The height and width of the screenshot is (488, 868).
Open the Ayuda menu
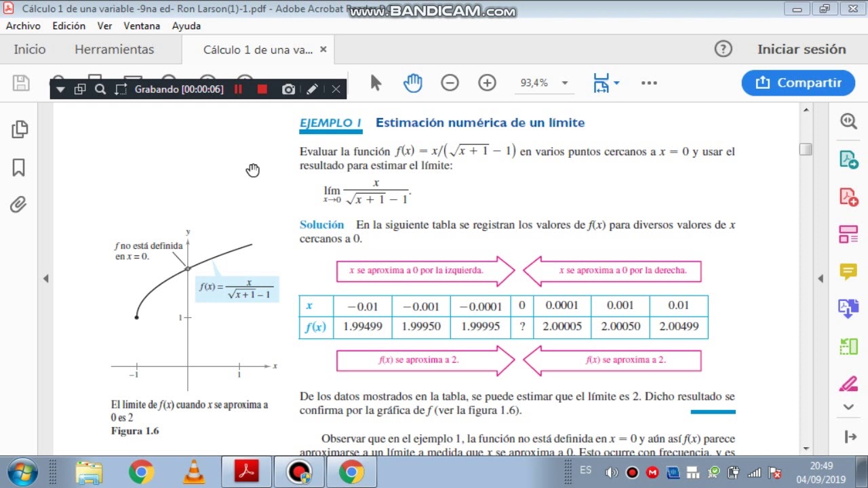186,26
